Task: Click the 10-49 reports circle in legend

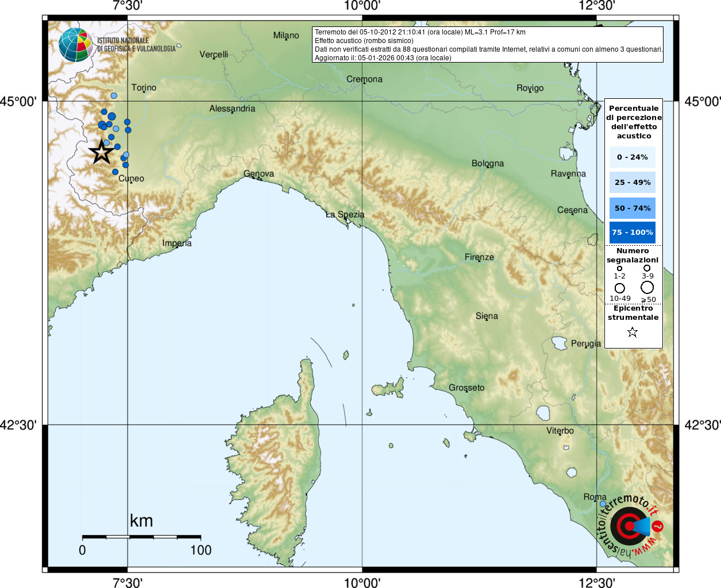Action: 620,288
